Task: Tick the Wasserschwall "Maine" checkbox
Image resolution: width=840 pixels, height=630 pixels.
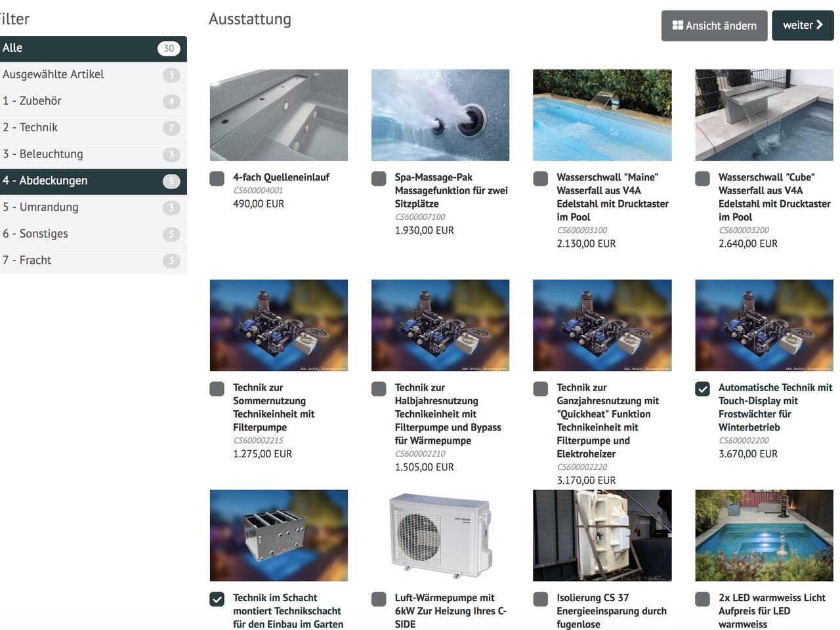Action: point(541,178)
